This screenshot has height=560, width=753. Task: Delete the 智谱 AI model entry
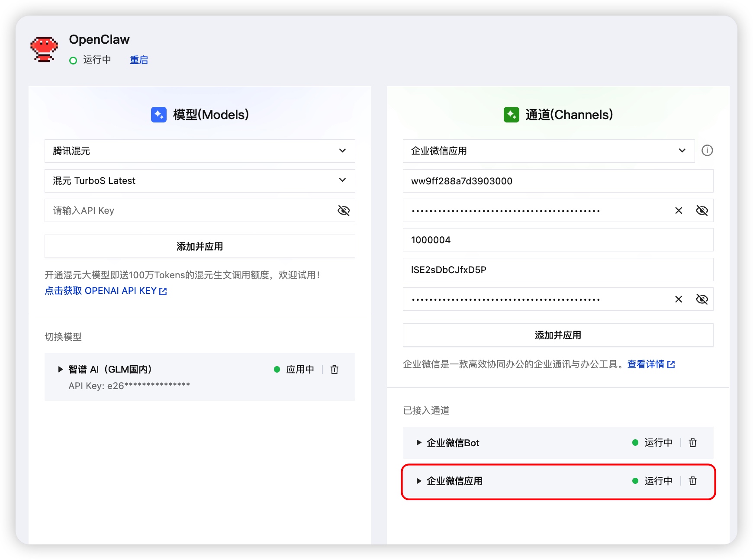point(335,370)
